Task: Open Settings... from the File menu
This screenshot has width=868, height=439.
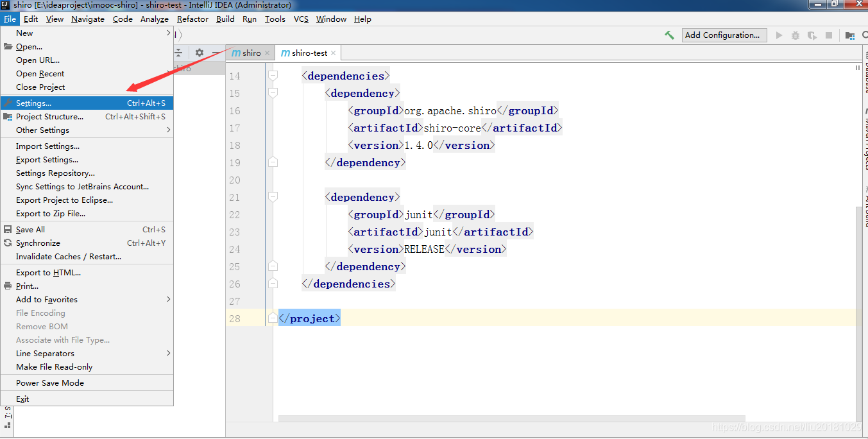Action: click(87, 103)
